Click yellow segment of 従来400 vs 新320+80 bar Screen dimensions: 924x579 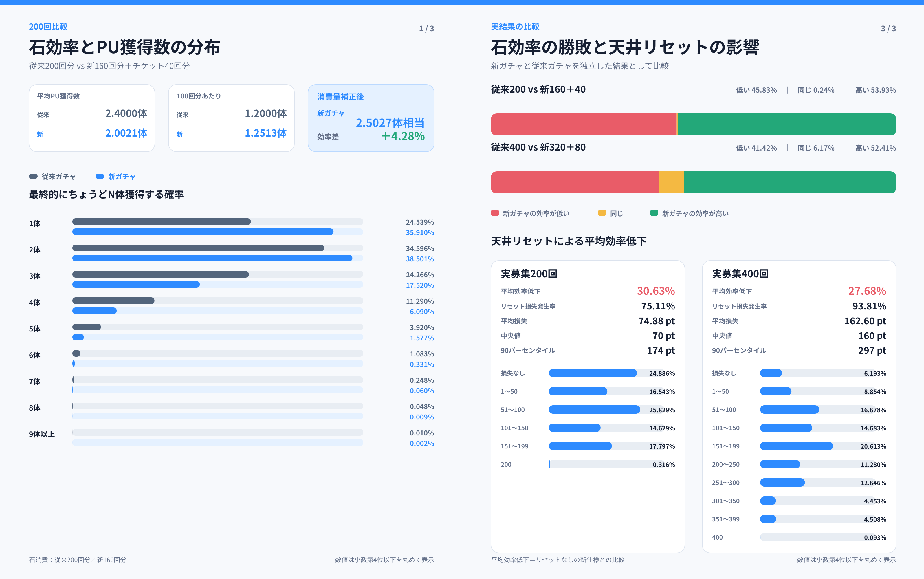(x=671, y=182)
